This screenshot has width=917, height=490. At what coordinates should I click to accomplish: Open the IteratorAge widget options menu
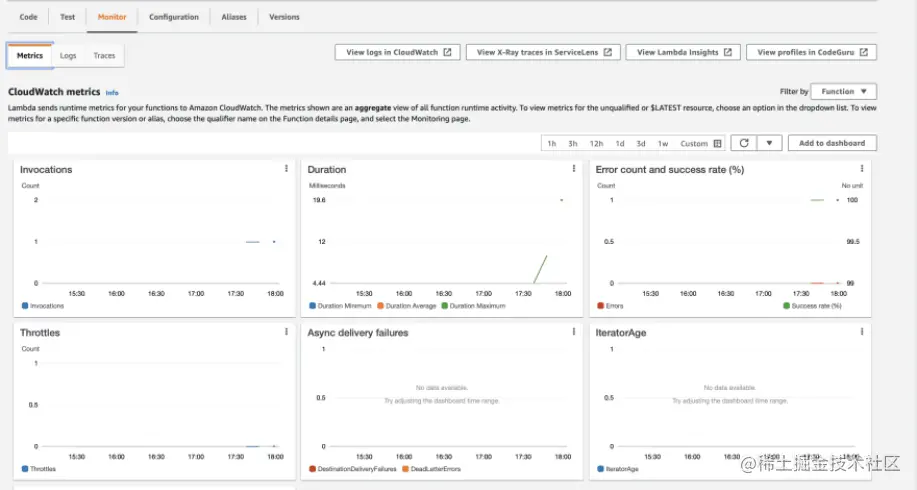(x=861, y=332)
